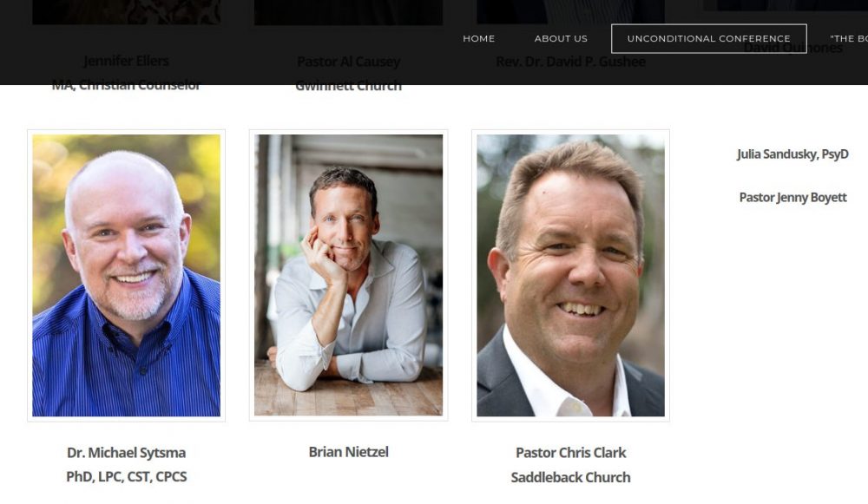868x504 pixels.
Task: Click the MA, Christian Counselor text
Action: tap(126, 85)
